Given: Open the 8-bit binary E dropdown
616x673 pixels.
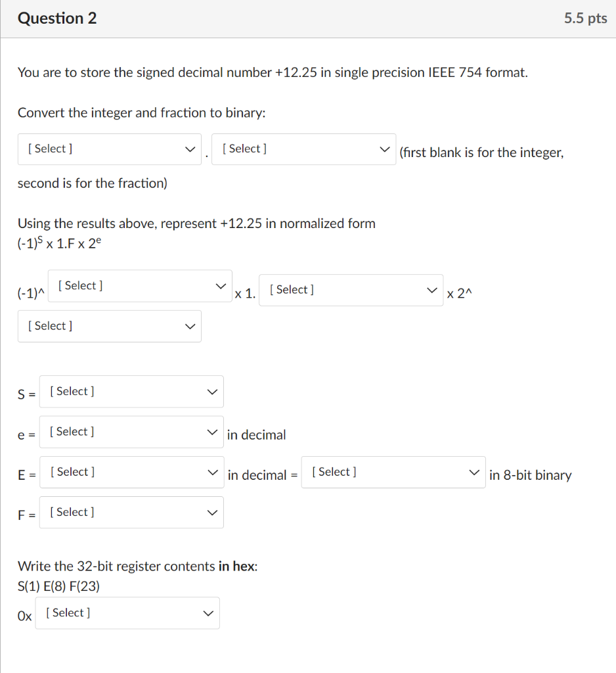Looking at the screenshot, I should click(x=393, y=472).
